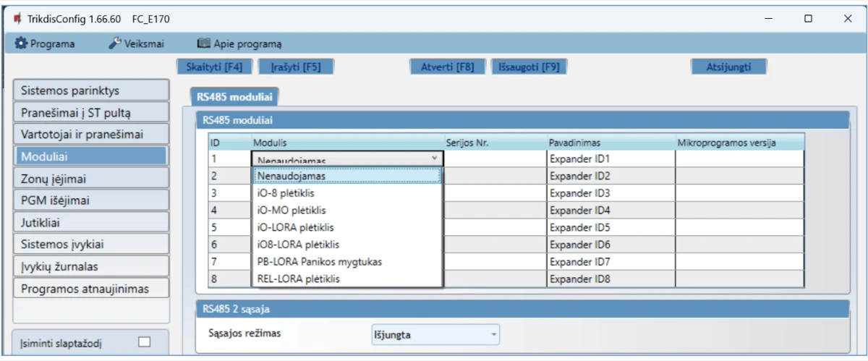This screenshot has width=868, height=361.
Task: Collapse the Modulis dropdown for ID 1
Action: 434,158
